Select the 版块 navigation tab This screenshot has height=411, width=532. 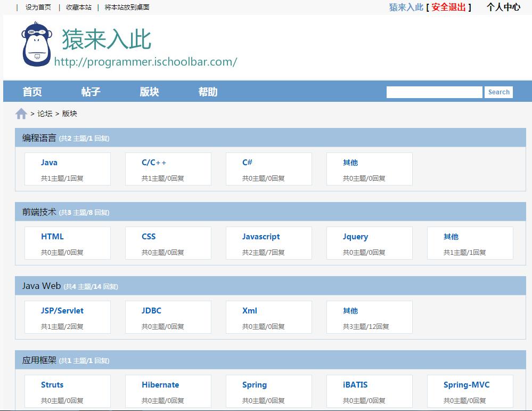click(x=150, y=92)
